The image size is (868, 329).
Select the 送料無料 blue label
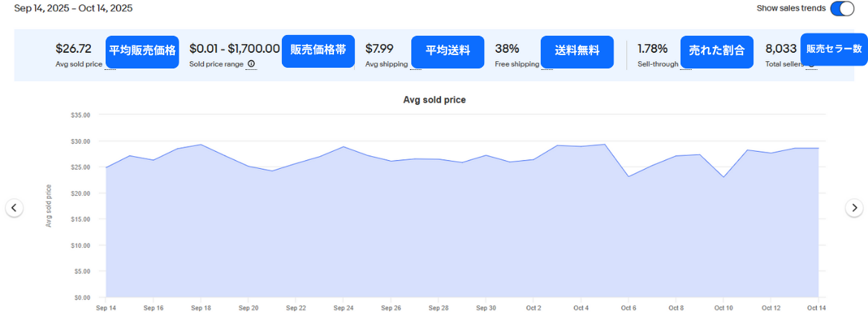click(576, 51)
